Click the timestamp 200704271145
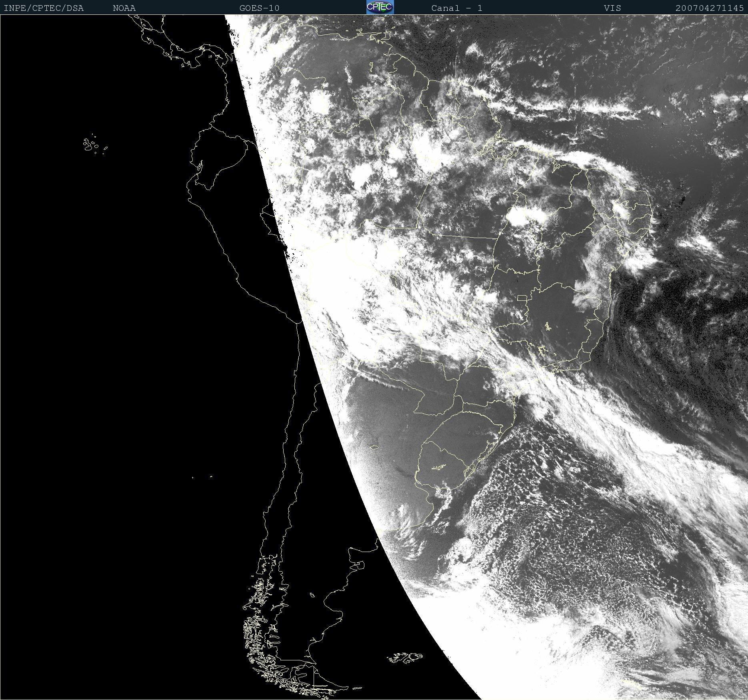This screenshot has height=700, width=748. (710, 8)
